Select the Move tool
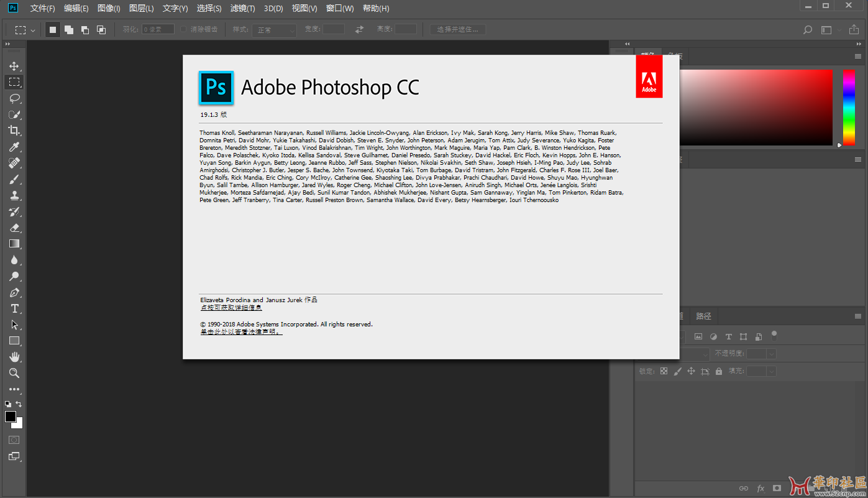The height and width of the screenshot is (498, 868). tap(14, 66)
